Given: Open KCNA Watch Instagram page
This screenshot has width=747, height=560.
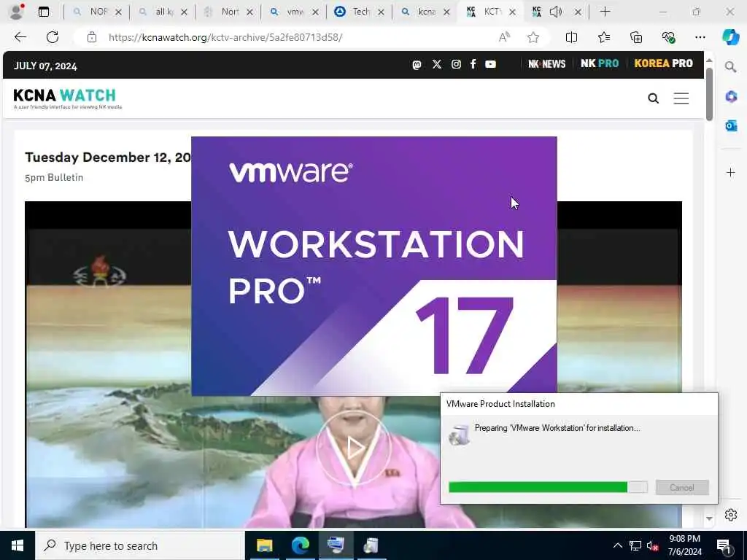Looking at the screenshot, I should pos(456,64).
